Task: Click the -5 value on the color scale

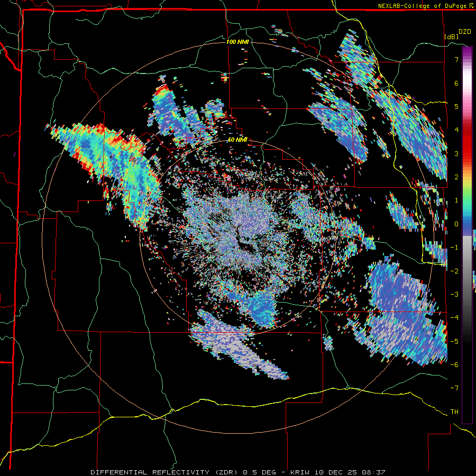Action: click(454, 341)
